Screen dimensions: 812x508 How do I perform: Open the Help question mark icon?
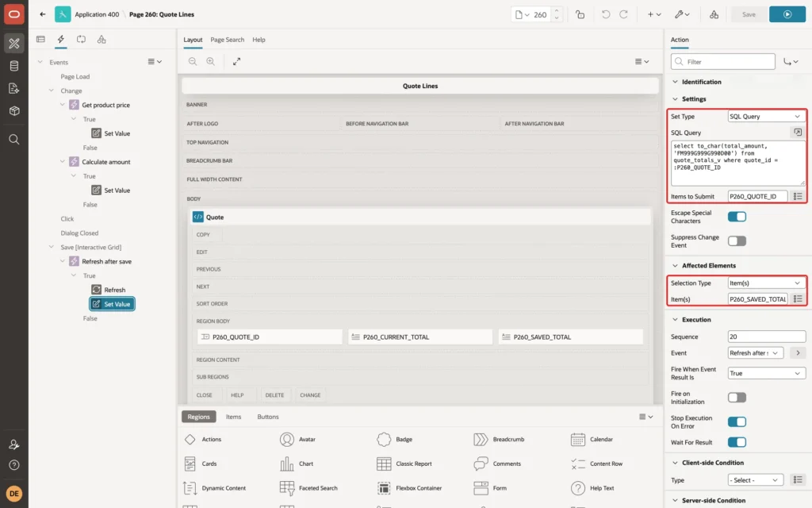(14, 465)
